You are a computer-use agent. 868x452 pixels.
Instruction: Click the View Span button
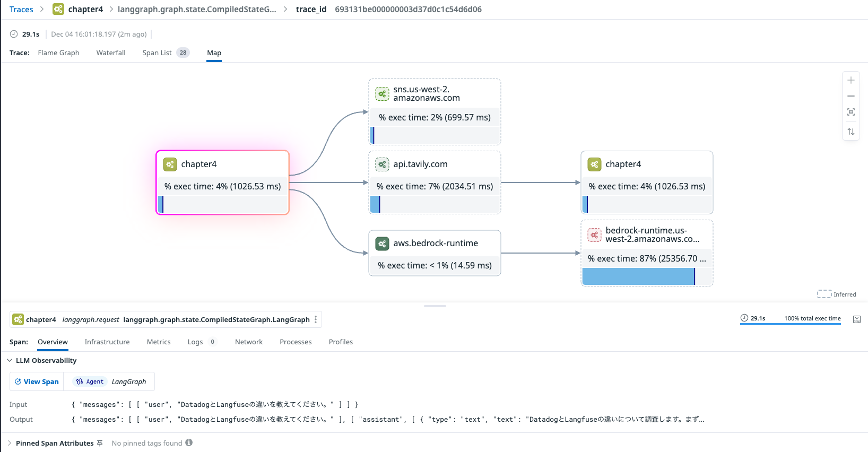37,381
